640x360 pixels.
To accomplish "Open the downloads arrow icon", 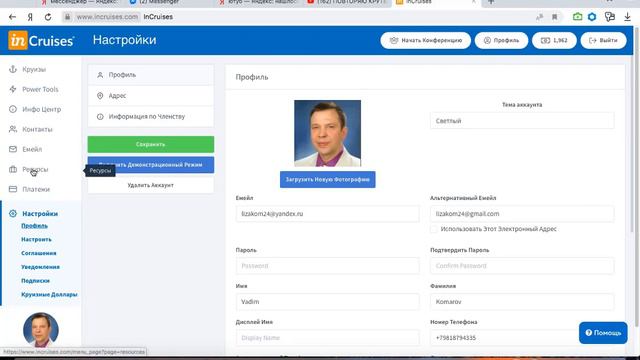I will point(627,17).
